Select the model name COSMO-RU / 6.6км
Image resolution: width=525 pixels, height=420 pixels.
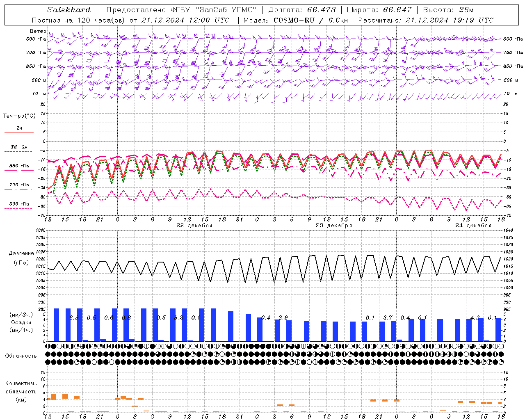coord(311,20)
